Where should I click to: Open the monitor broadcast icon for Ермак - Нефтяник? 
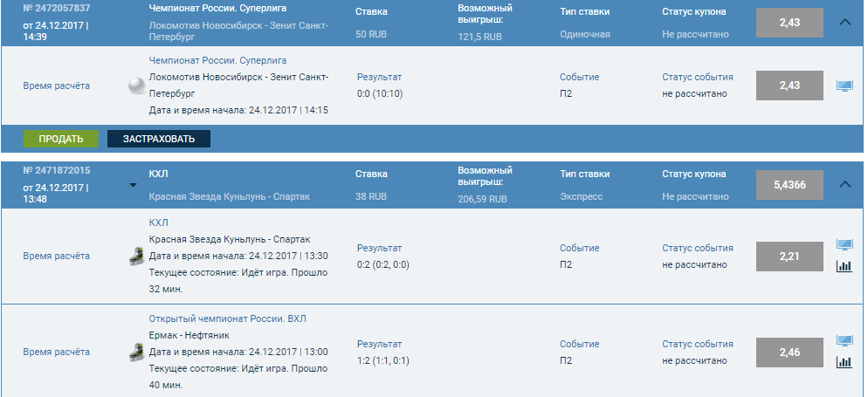(x=844, y=340)
